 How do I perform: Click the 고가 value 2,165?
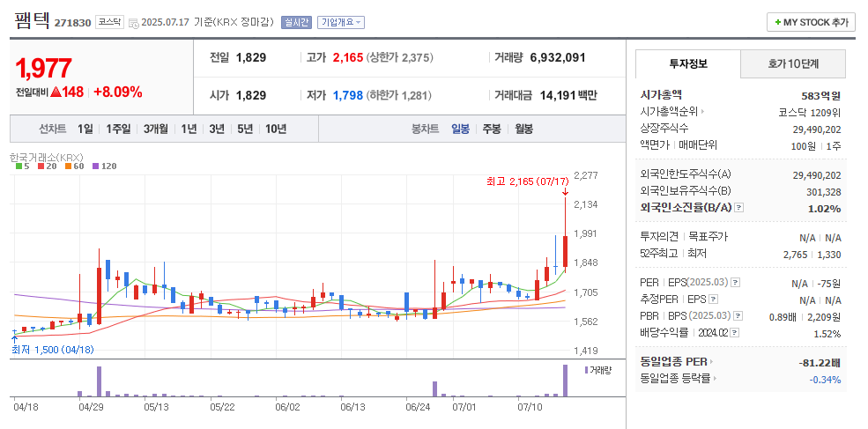pyautogui.click(x=348, y=57)
